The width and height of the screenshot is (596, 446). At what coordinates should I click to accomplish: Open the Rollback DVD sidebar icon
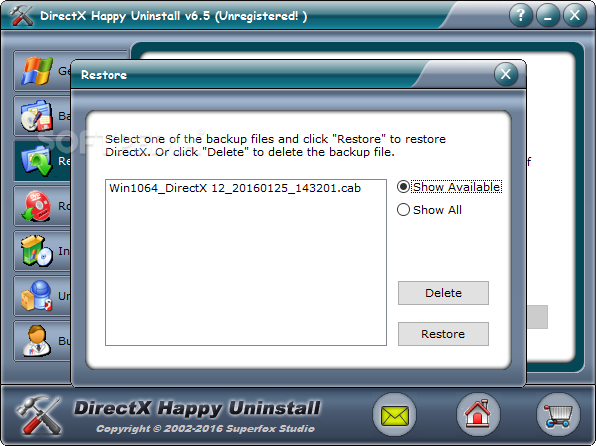pyautogui.click(x=36, y=206)
